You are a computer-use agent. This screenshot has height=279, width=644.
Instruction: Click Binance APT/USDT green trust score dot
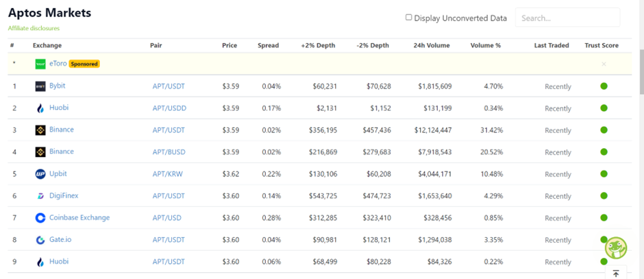coord(604,130)
